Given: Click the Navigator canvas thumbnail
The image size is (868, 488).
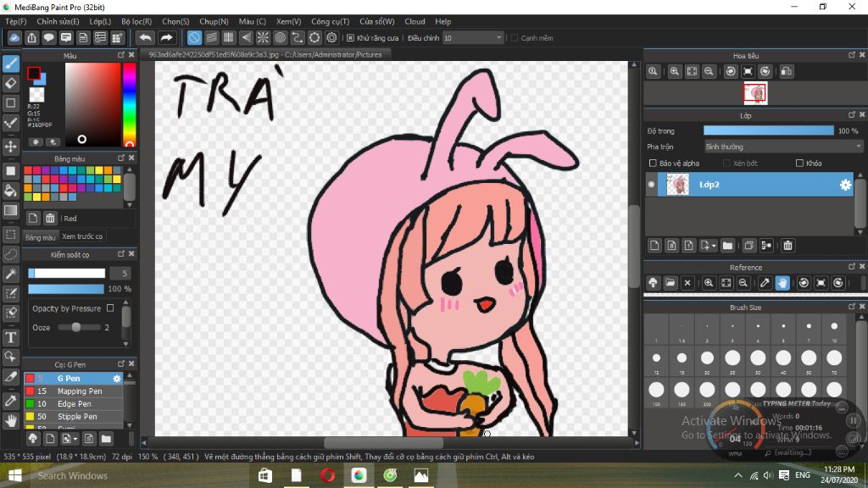Looking at the screenshot, I should [755, 93].
